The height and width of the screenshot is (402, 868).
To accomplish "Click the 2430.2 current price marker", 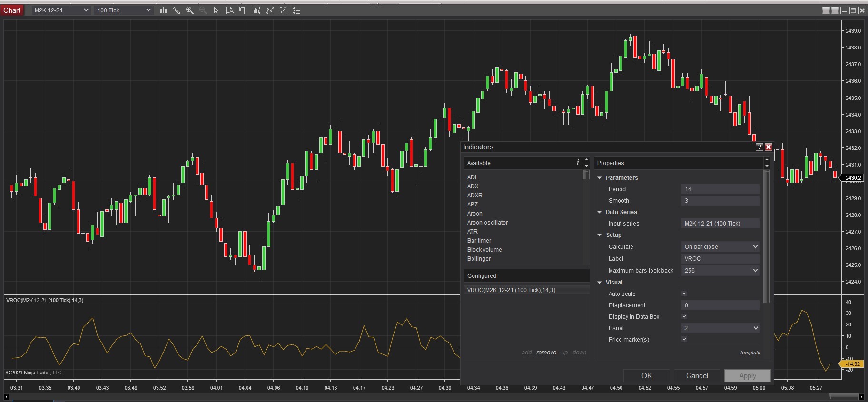I will (852, 178).
